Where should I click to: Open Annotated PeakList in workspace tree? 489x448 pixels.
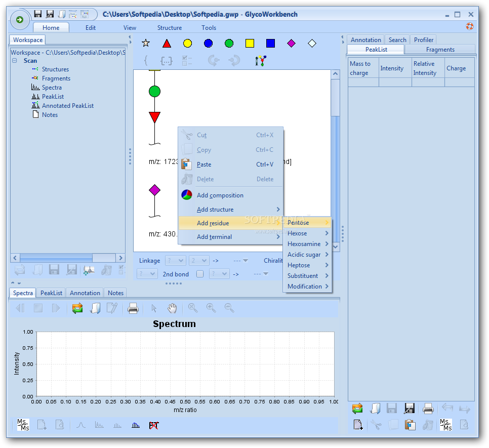point(68,106)
